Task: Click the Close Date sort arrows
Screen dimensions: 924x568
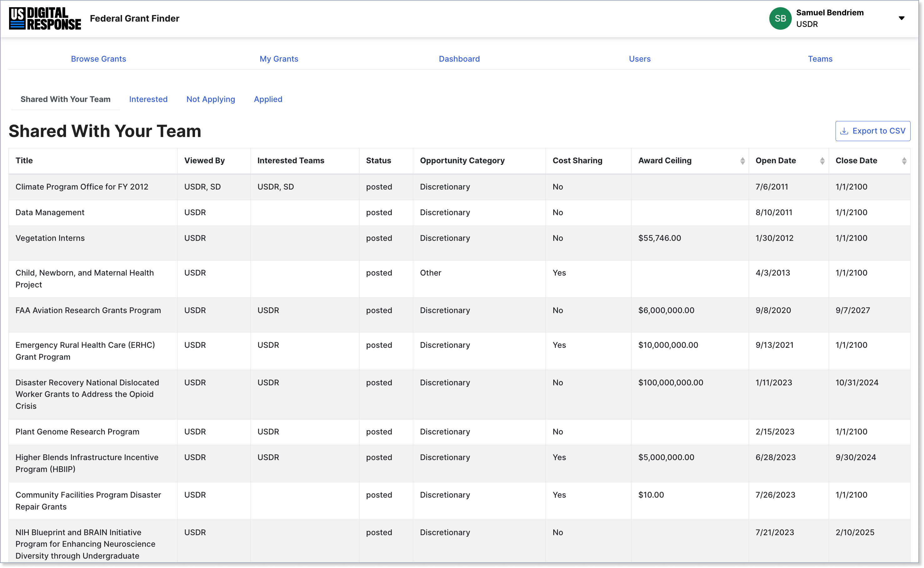Action: click(x=903, y=161)
